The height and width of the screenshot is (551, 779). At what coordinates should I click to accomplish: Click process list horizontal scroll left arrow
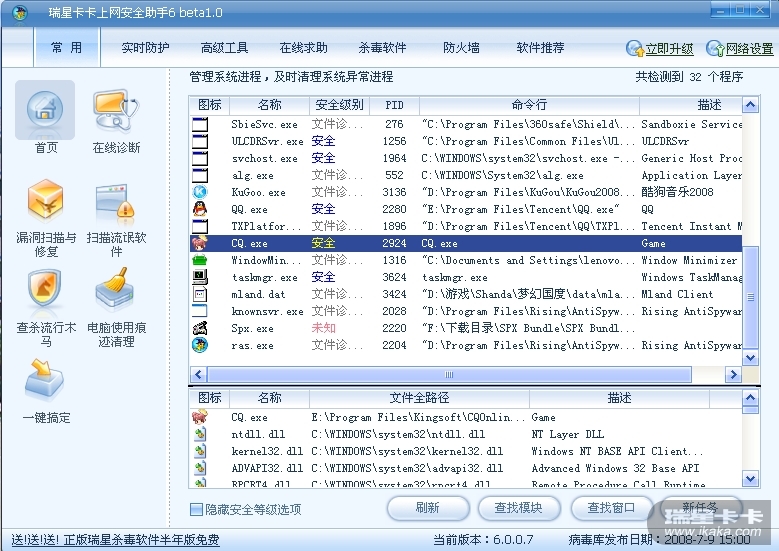pos(199,375)
